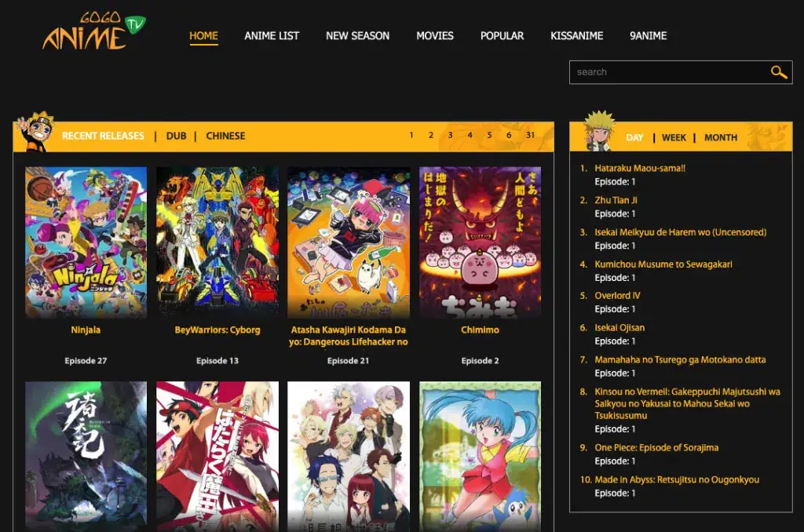Visit the KISSANIME menu item
This screenshot has width=804, height=532.
[577, 35]
